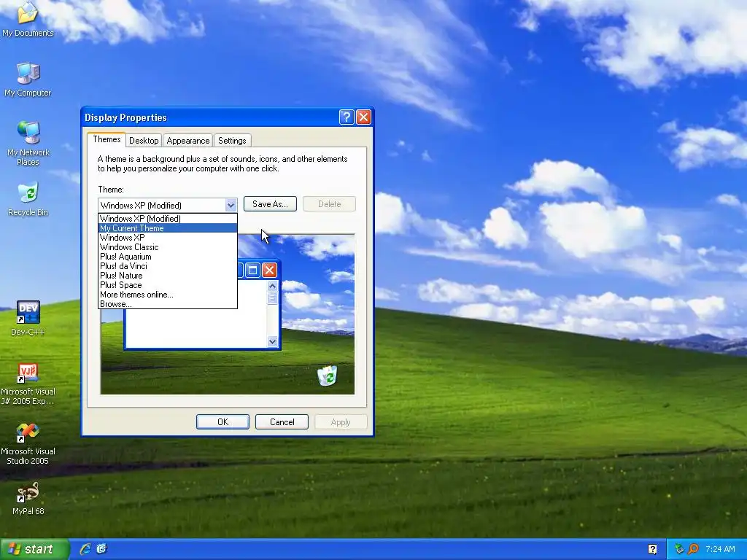Open the Start menu

tap(34, 549)
